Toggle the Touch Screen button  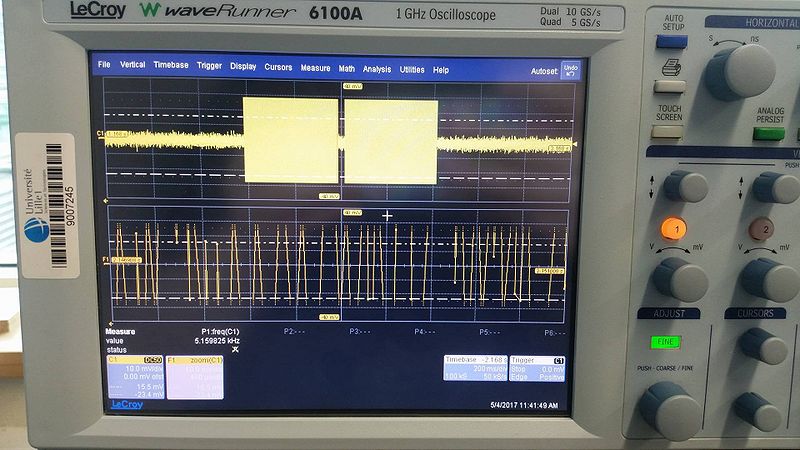(x=668, y=131)
